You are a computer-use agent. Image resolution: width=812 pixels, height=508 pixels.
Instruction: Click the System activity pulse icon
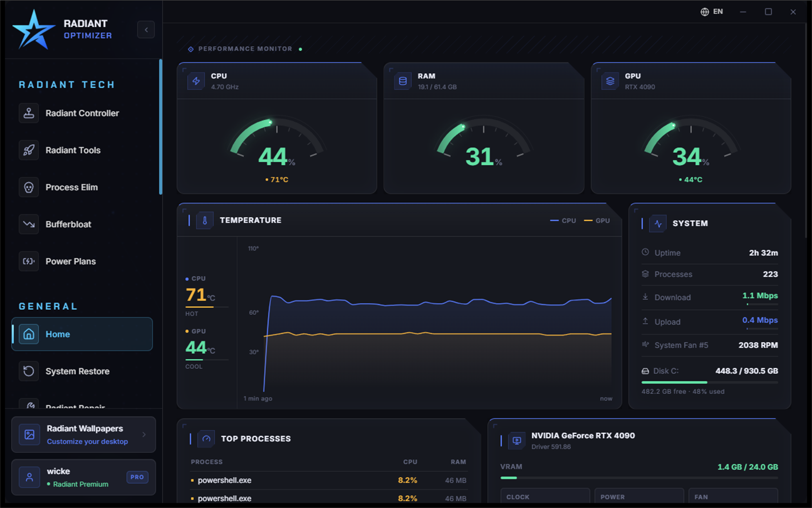click(658, 224)
